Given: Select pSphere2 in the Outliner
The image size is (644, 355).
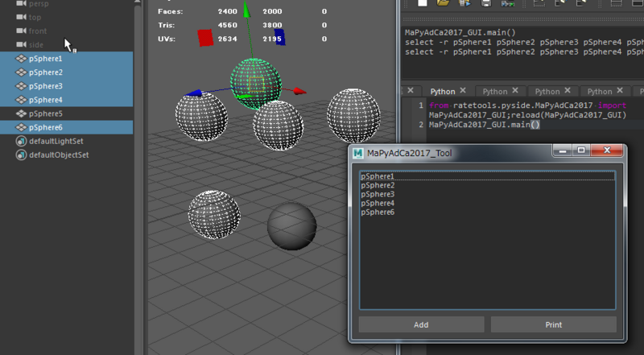Looking at the screenshot, I should [67, 72].
